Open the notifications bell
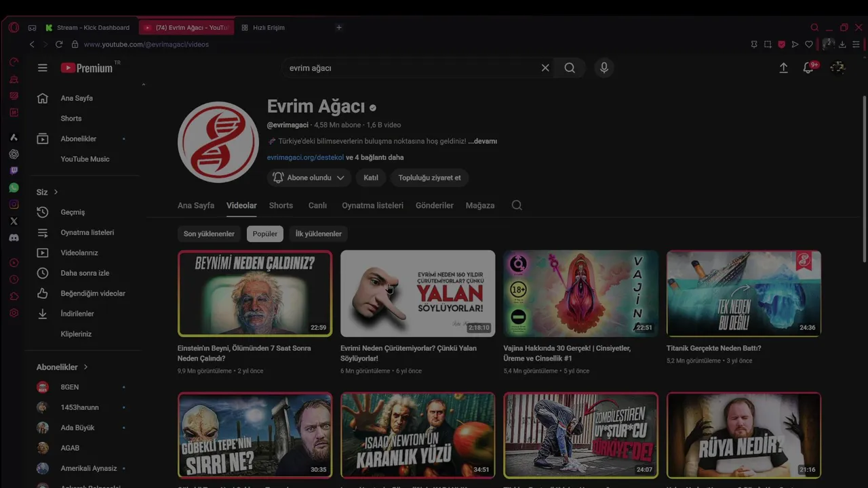The image size is (868, 488). pyautogui.click(x=808, y=68)
